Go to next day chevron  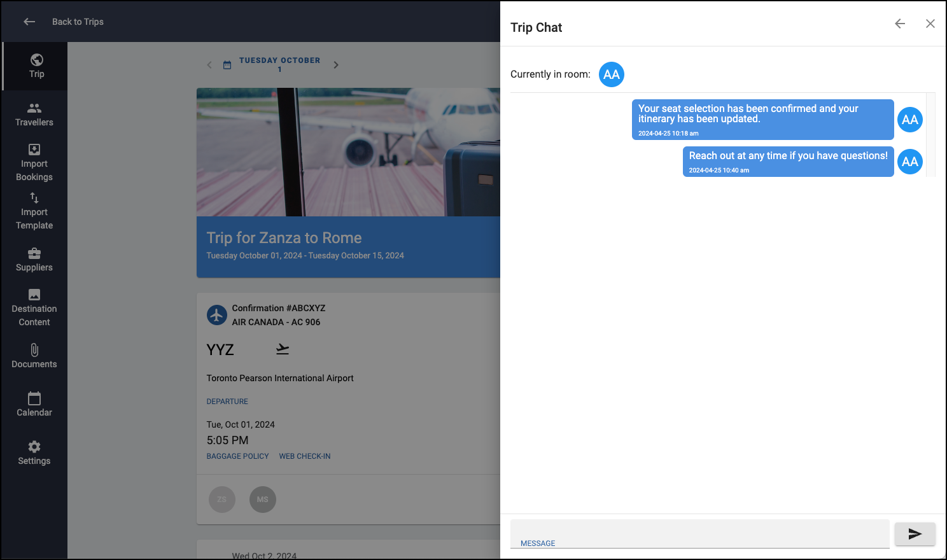(x=336, y=65)
